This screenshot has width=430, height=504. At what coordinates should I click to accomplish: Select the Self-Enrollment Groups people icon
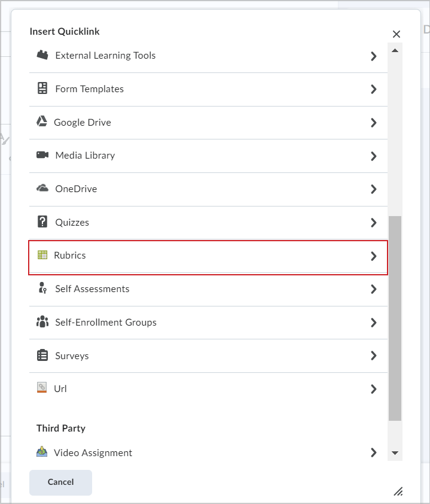pos(42,321)
